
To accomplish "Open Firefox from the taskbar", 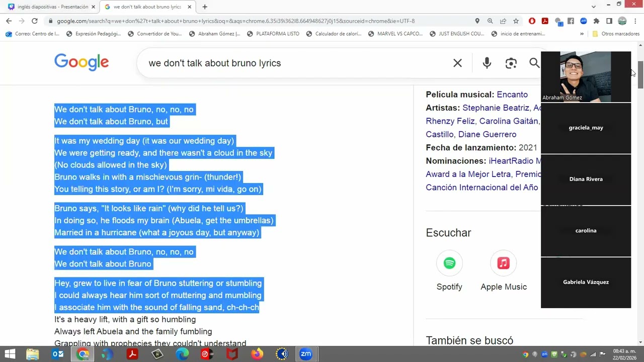I will (x=257, y=354).
